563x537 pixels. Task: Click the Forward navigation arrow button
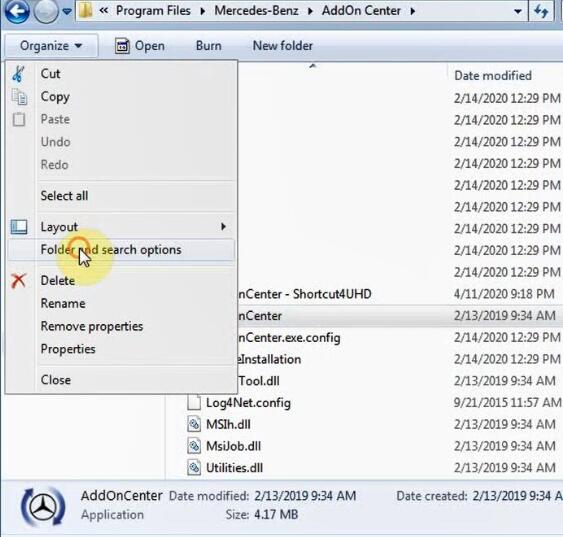(46, 11)
